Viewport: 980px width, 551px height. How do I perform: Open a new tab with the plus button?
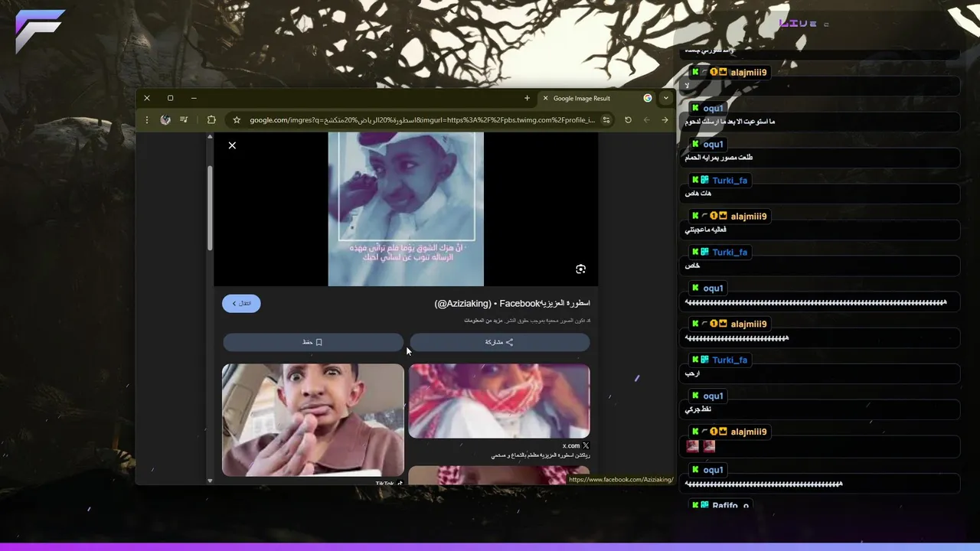(x=527, y=98)
